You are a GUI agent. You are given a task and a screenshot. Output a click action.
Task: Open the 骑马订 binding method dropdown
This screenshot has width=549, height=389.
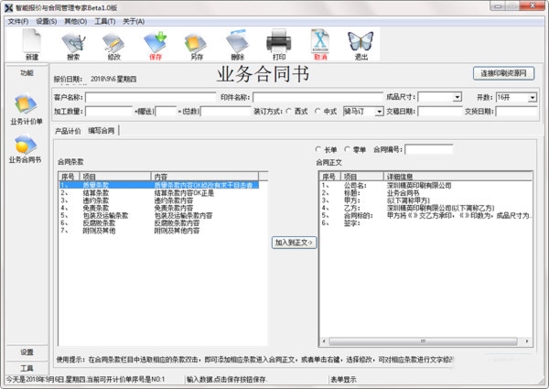379,112
